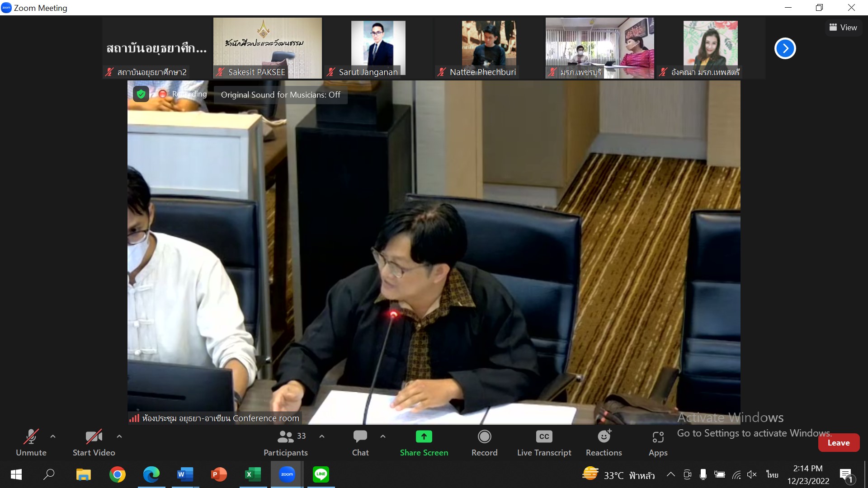Open the Windows Start menu
Screen dimensions: 868x488
point(16,474)
